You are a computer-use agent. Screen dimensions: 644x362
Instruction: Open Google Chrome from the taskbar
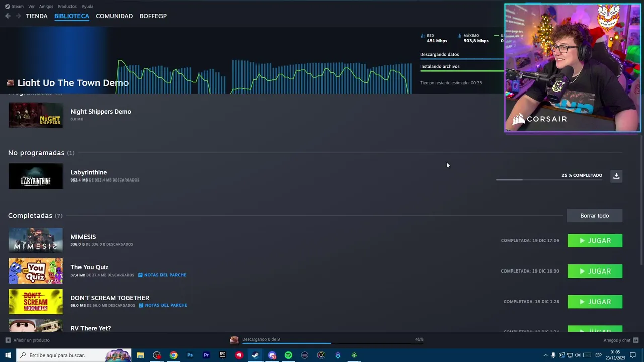point(173,355)
